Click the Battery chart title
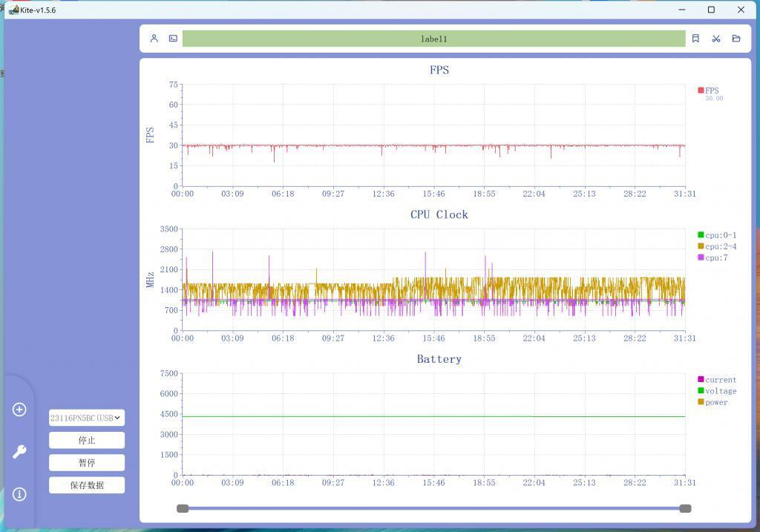The image size is (760, 532). pos(439,358)
